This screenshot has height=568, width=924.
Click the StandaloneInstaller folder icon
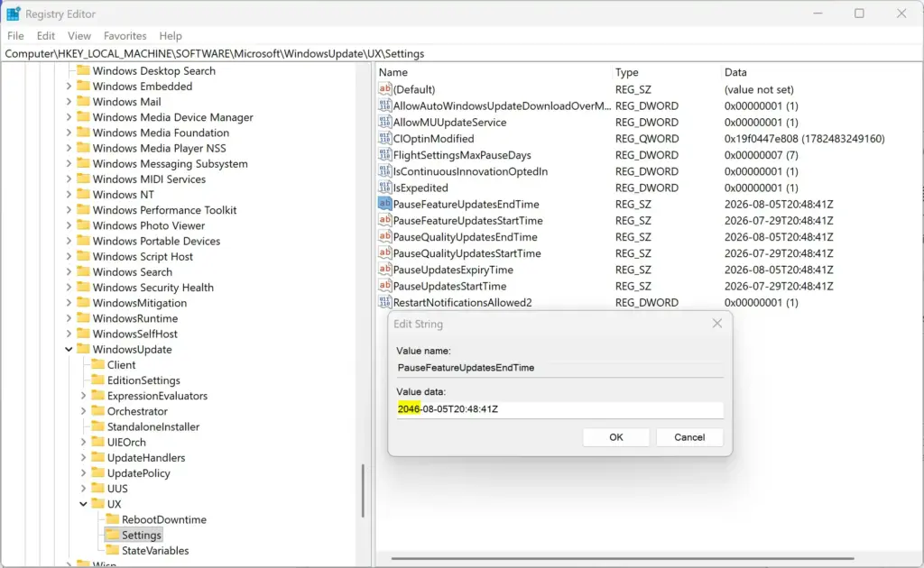97,426
